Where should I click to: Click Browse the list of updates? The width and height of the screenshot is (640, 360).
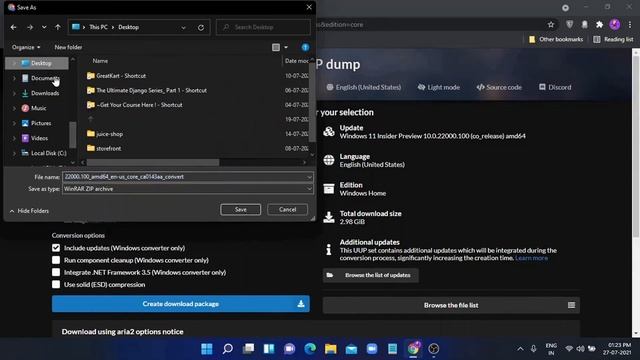pos(371,275)
